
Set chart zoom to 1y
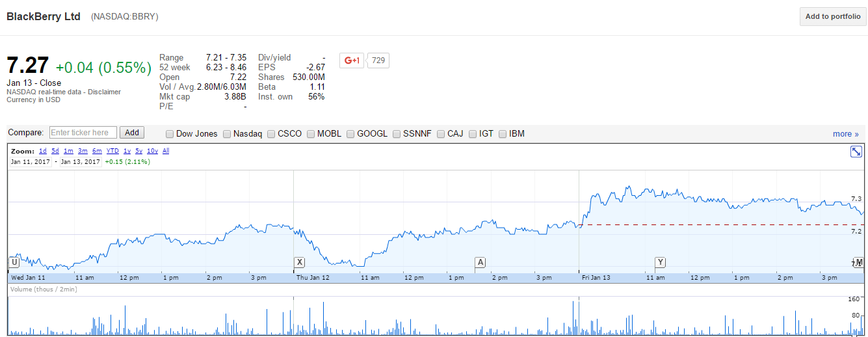point(127,151)
